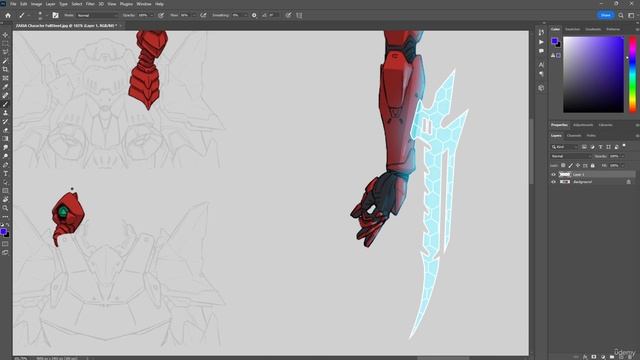Select the Eyedropper tool
The image size is (640, 360).
[5, 87]
